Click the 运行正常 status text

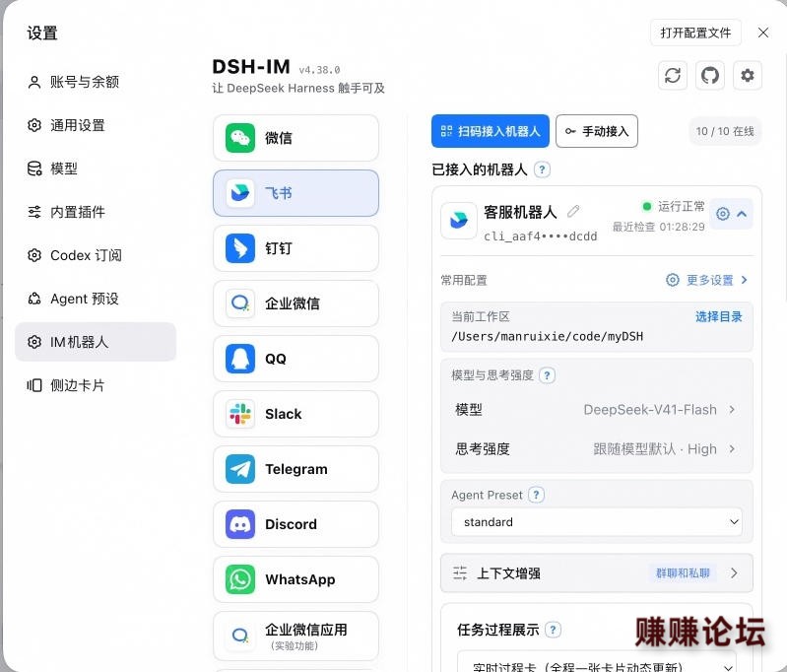(x=681, y=206)
